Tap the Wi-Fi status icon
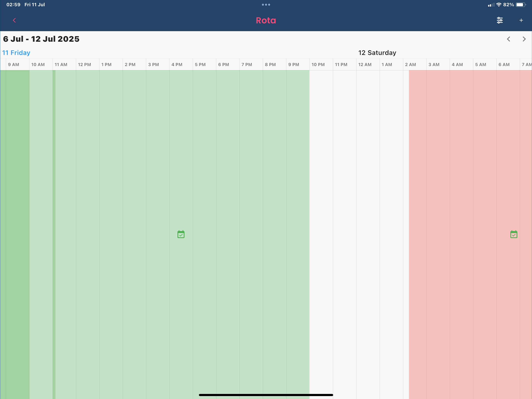This screenshot has height=399, width=532. (499, 4)
